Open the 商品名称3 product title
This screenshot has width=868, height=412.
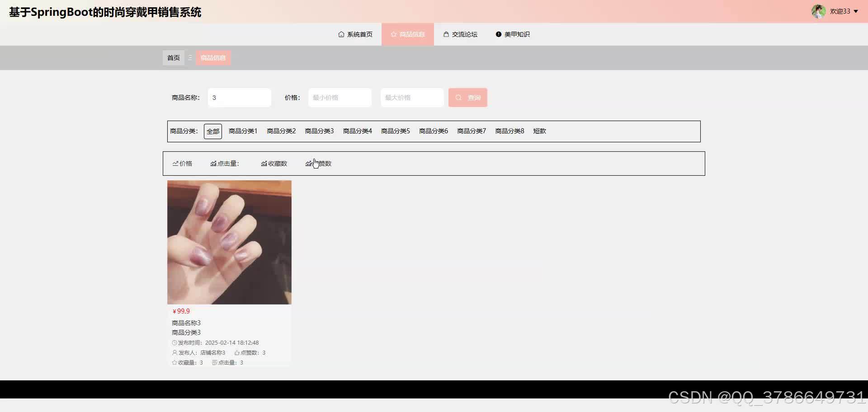pos(186,323)
